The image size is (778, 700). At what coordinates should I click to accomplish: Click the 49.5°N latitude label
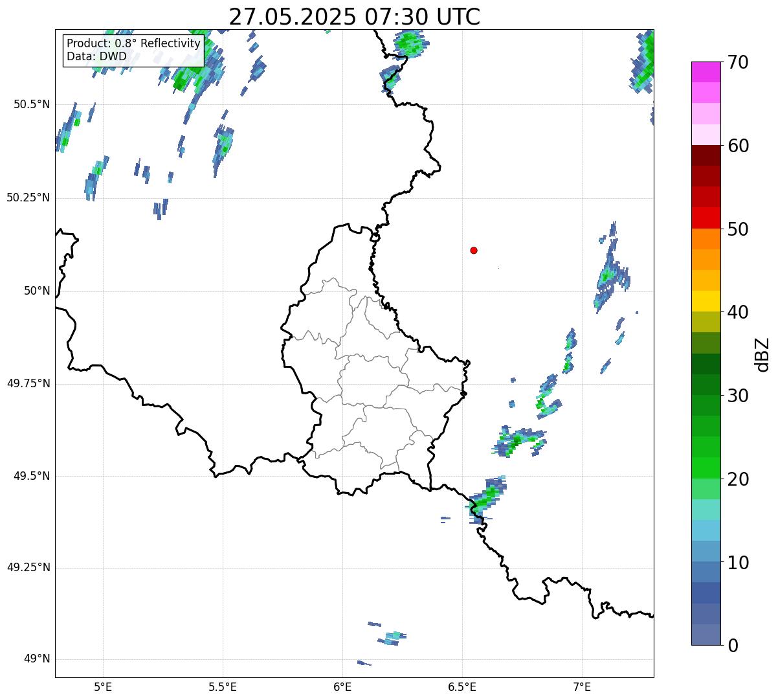[x=32, y=477]
